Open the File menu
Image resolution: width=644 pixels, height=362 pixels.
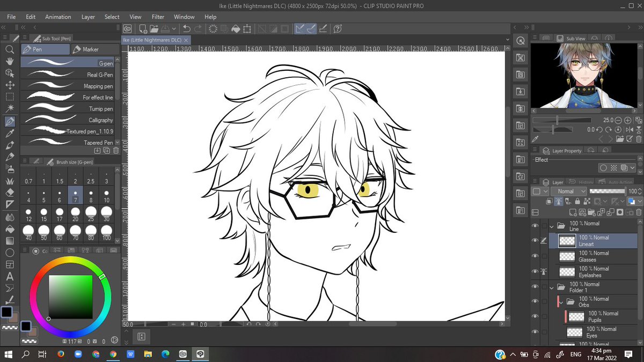click(11, 17)
